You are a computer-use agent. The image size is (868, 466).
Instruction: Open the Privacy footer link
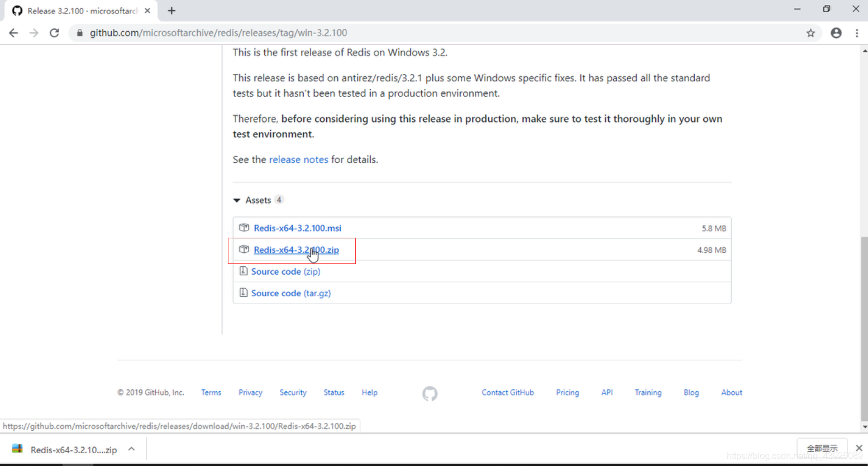(x=250, y=393)
